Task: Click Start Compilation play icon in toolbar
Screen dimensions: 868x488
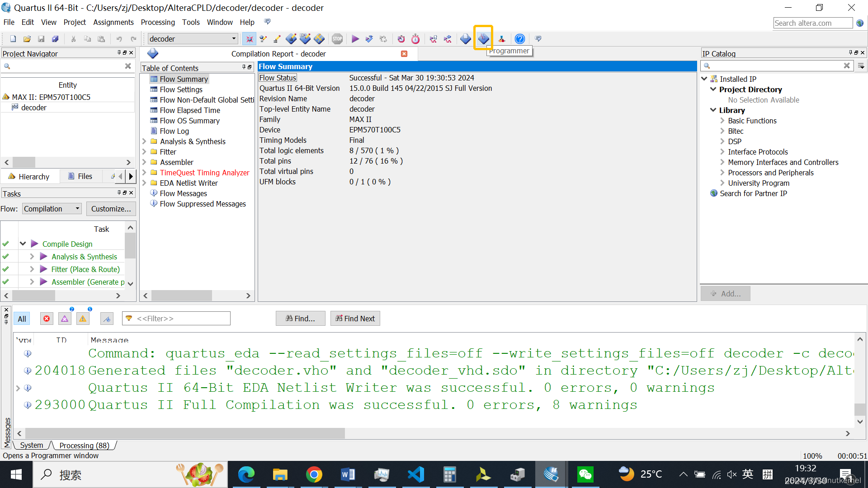Action: (x=355, y=39)
